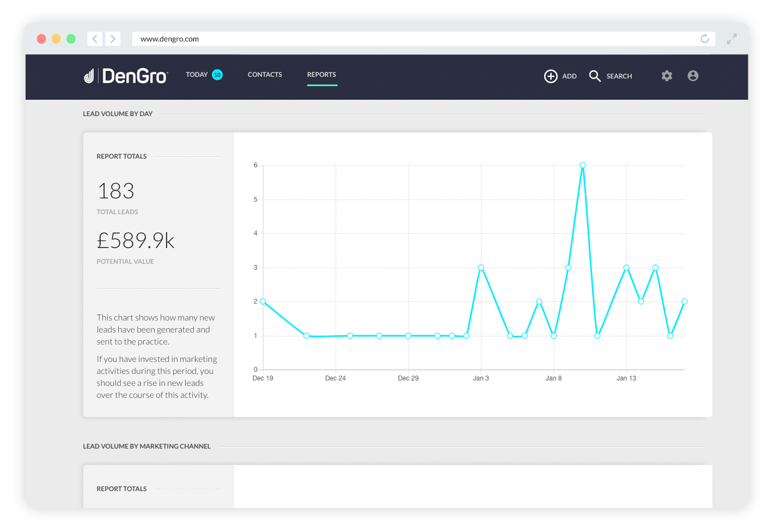Click the last data point at value 2
Screen dimensions: 781x532
tap(685, 301)
